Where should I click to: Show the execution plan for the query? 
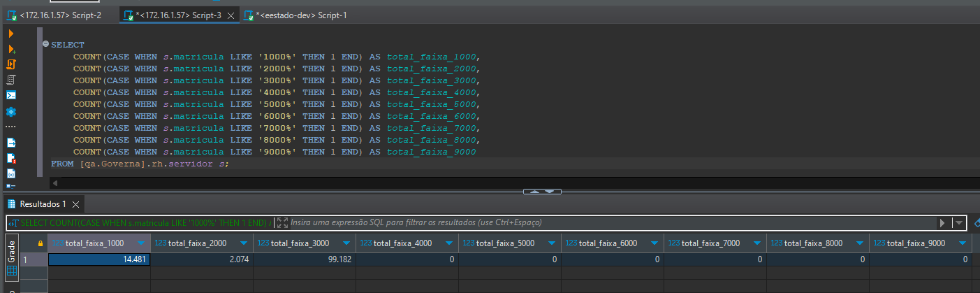coord(11,80)
